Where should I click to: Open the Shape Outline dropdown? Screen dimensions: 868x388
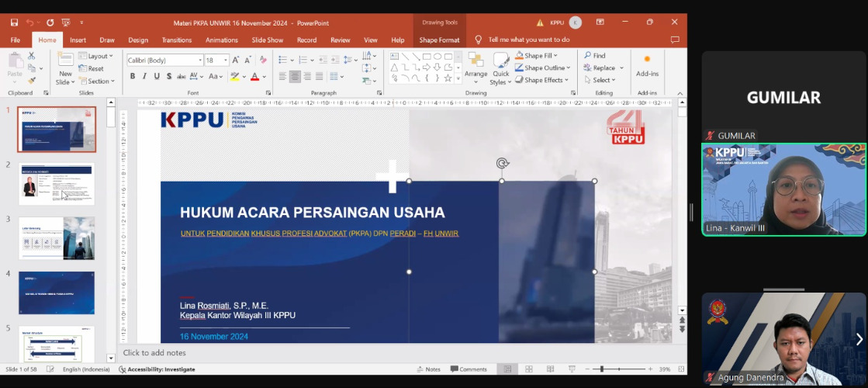542,68
